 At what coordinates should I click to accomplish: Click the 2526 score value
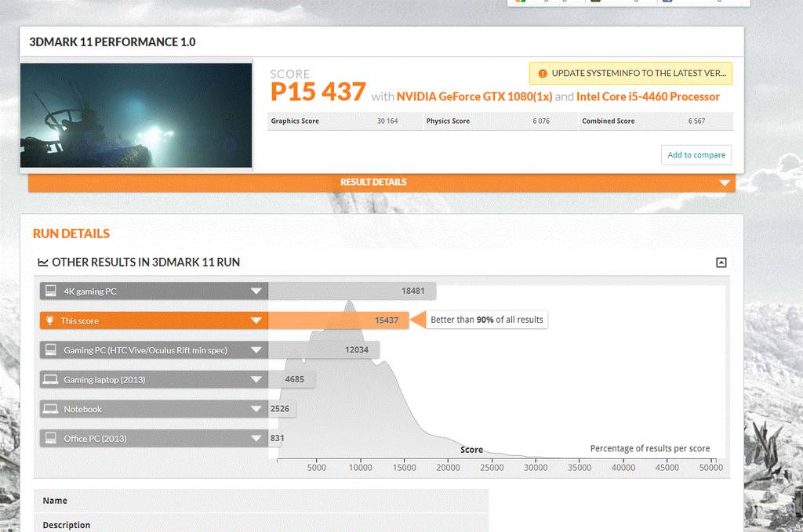[x=280, y=409]
